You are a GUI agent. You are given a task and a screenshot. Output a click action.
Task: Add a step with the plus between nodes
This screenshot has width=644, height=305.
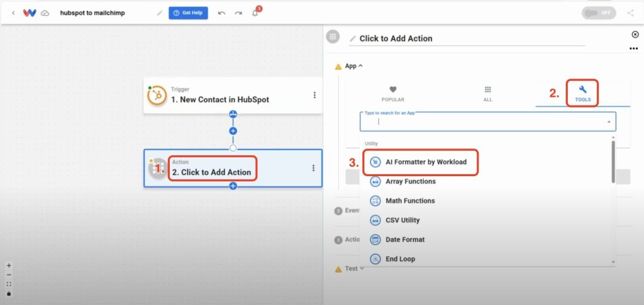point(233,131)
